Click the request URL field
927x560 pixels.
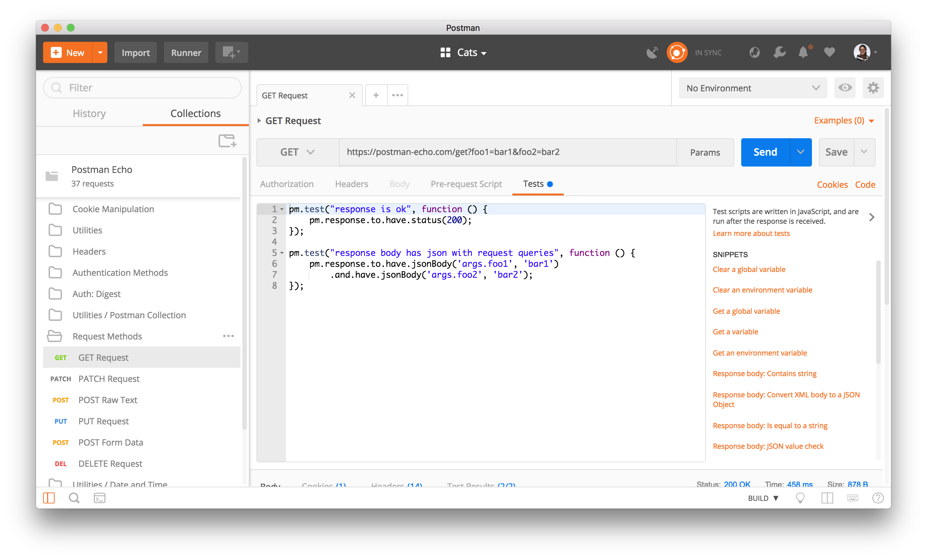pyautogui.click(x=508, y=152)
